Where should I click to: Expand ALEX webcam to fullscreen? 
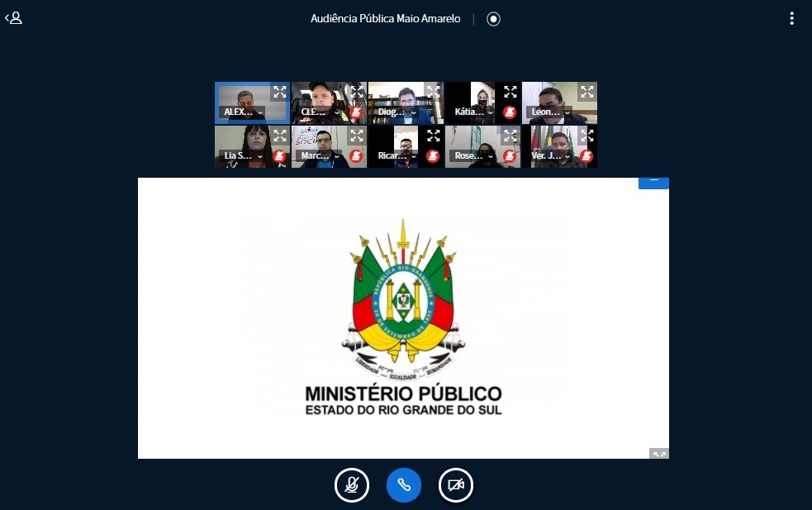pyautogui.click(x=280, y=92)
